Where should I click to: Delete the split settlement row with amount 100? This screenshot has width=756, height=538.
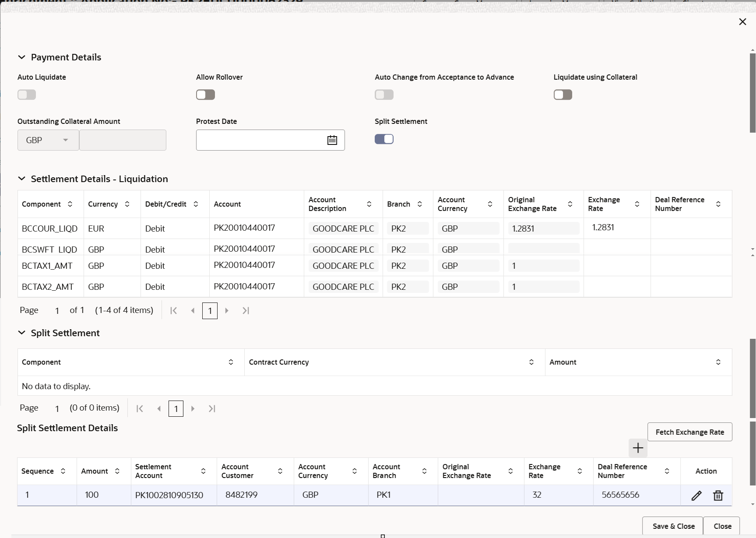click(717, 495)
